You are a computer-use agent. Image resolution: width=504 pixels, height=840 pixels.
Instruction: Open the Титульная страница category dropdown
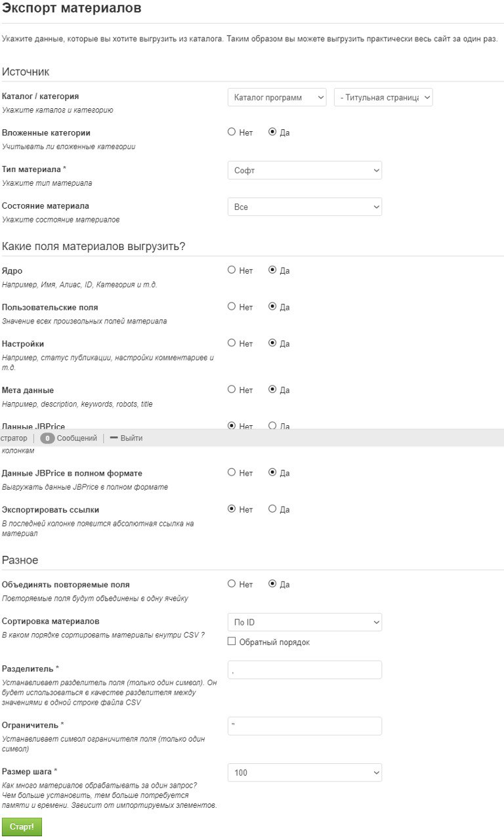(383, 97)
